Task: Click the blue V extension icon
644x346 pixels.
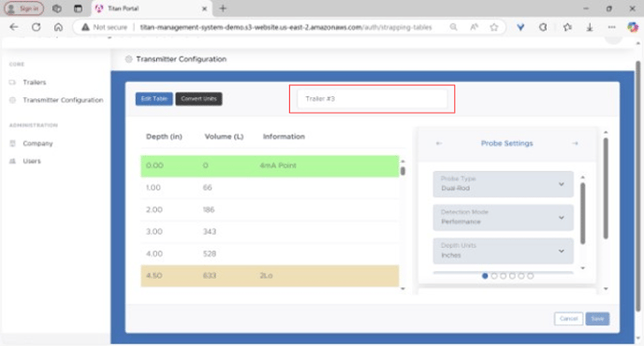Action: (520, 27)
